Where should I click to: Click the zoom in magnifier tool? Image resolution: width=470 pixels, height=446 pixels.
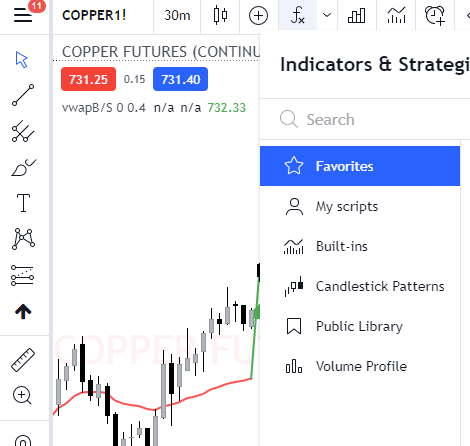tap(22, 395)
